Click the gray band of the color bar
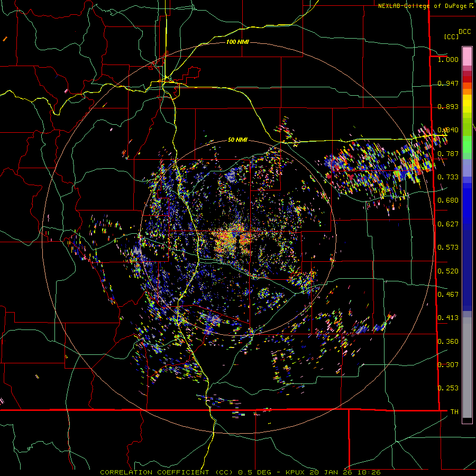476x476 pixels. (x=467, y=368)
